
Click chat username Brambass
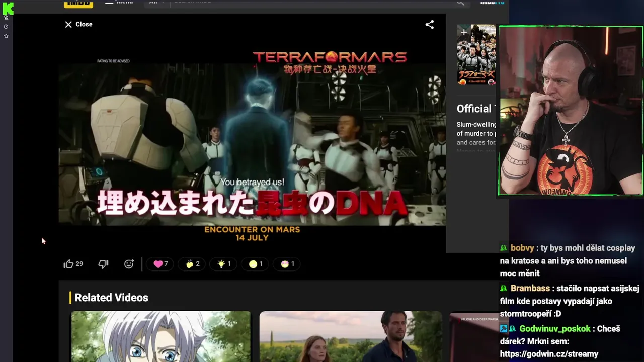[530, 289]
